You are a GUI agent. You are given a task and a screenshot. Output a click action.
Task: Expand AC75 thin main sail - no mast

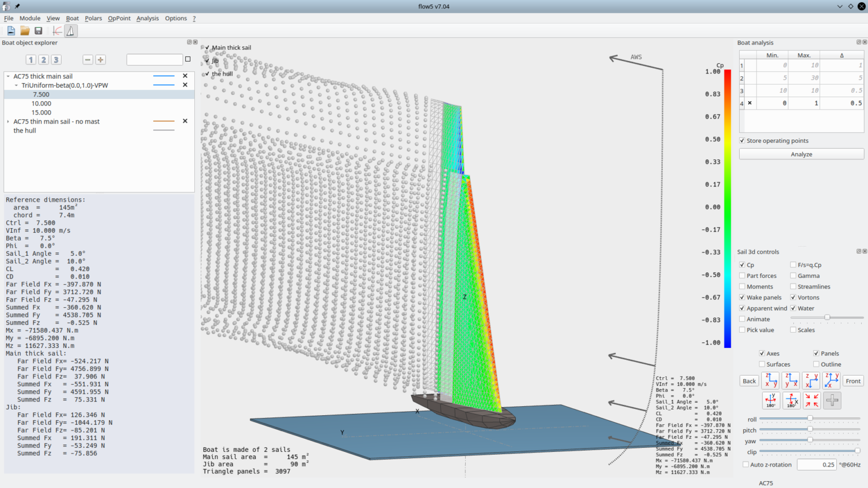(x=8, y=121)
